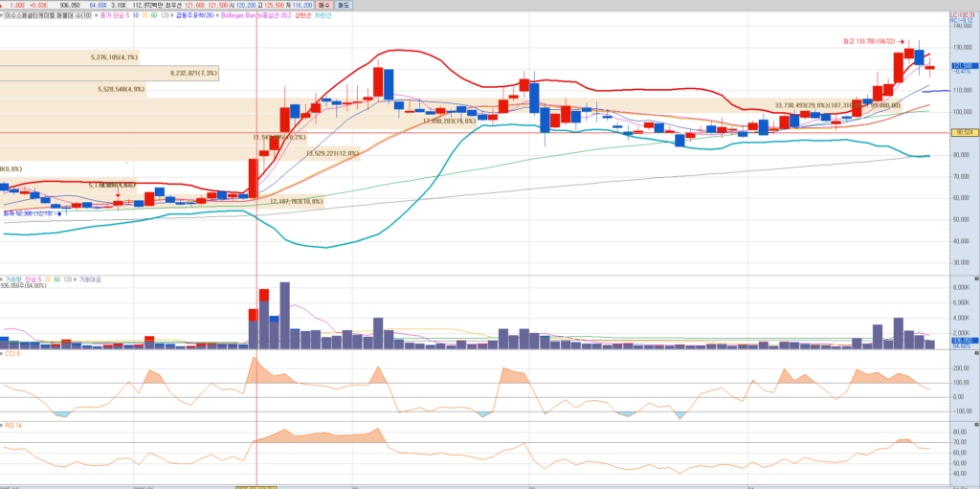
Task: Select the 20-period moving average legend in price panel
Action: [145, 15]
